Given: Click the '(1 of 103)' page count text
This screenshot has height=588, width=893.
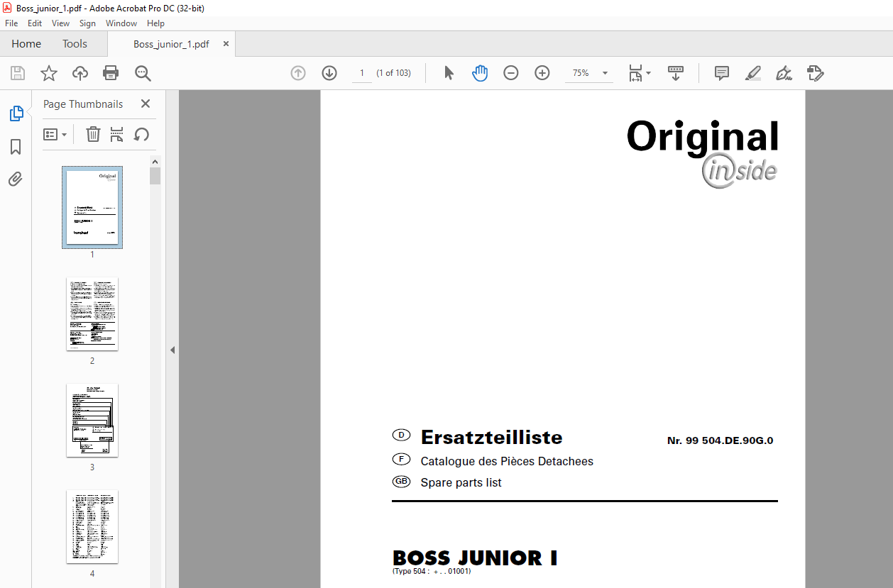Looking at the screenshot, I should coord(393,73).
